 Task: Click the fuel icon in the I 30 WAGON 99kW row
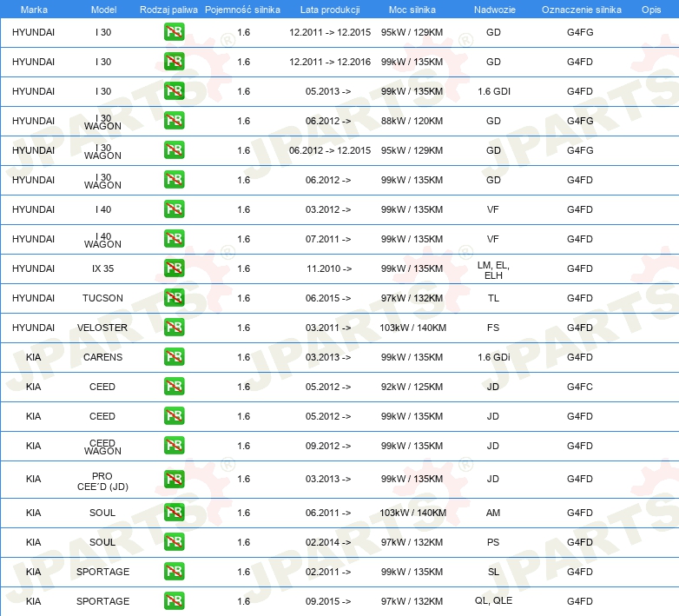174,179
